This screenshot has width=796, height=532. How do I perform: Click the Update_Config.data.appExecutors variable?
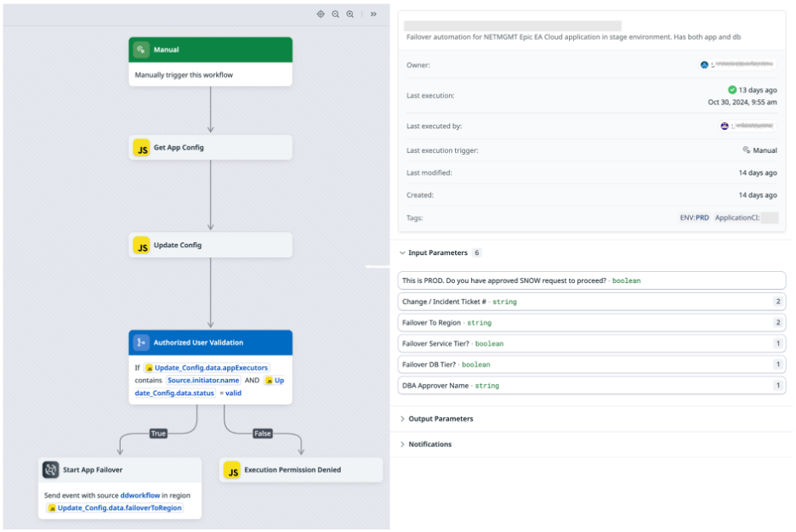(x=207, y=368)
